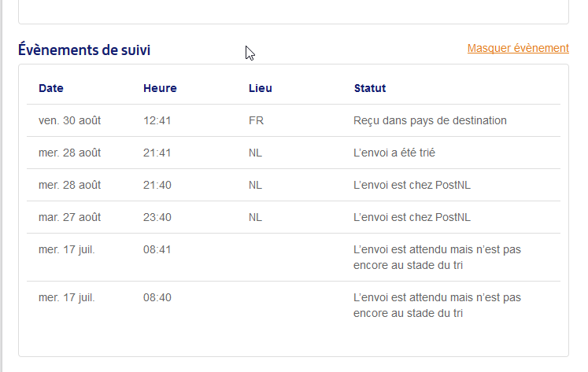Select the ven. 30 août date cell
588x372 pixels.
(69, 120)
